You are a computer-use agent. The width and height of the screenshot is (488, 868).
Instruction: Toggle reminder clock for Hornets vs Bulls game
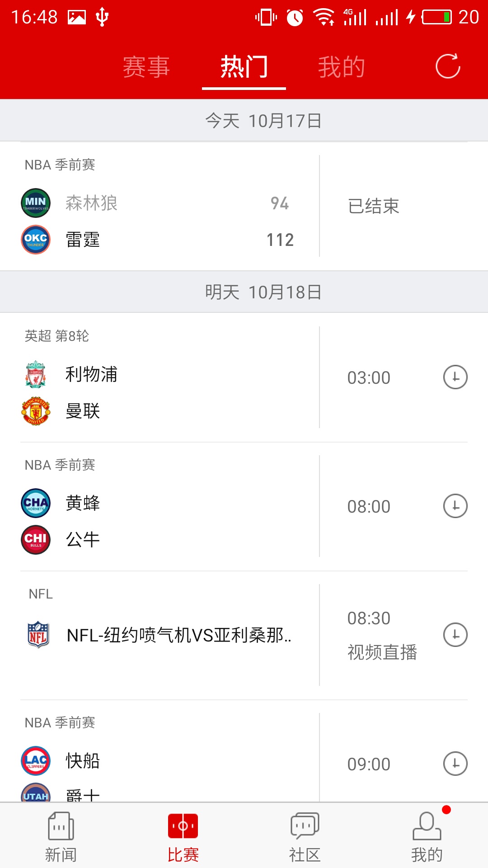[x=455, y=506]
